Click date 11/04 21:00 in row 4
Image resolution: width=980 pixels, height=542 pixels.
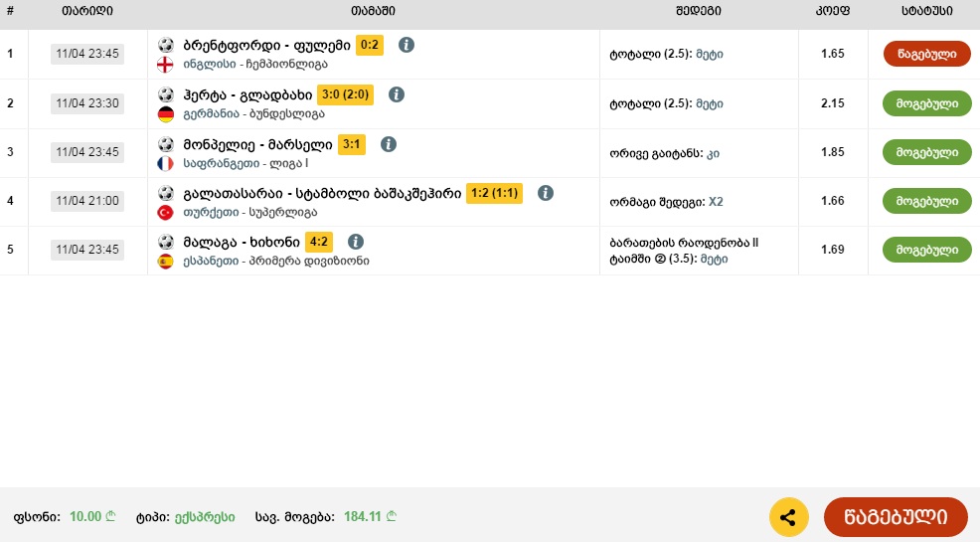pyautogui.click(x=87, y=201)
